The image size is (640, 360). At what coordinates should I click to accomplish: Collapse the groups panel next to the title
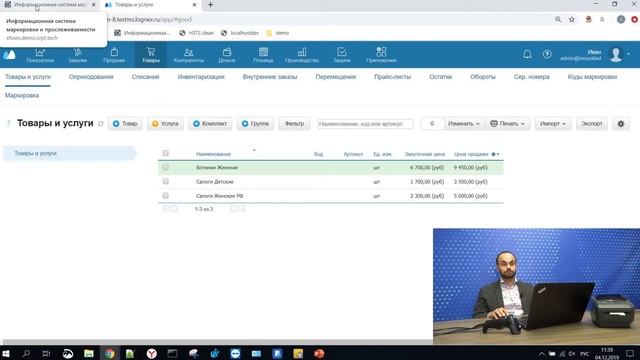click(8, 122)
